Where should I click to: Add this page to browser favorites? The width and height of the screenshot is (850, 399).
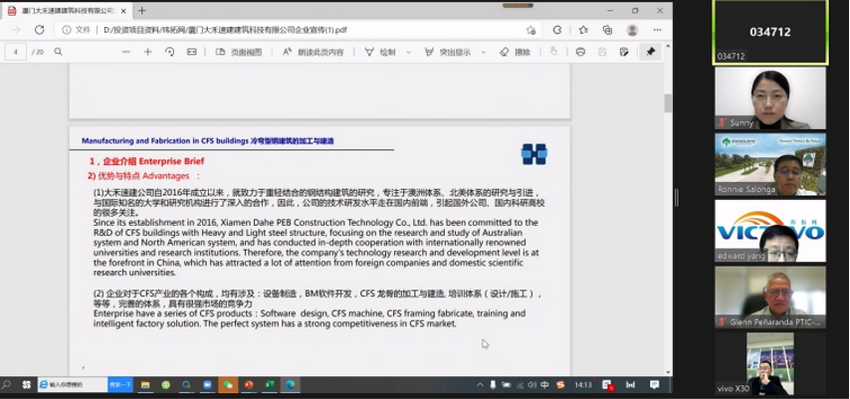point(531,30)
